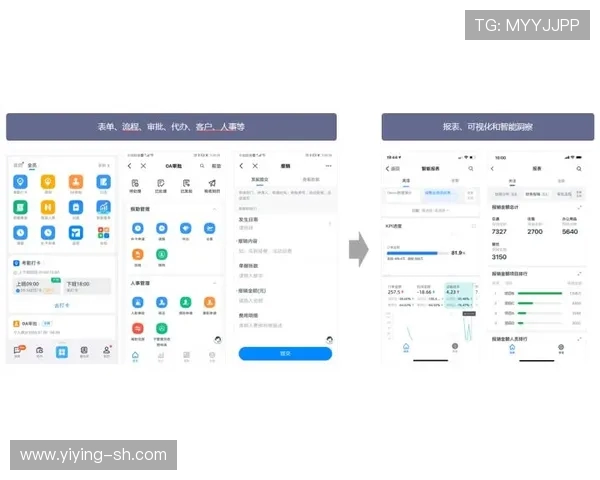Open the green icon under 假勤管理
The width and height of the screenshot is (600, 480).
162,254
